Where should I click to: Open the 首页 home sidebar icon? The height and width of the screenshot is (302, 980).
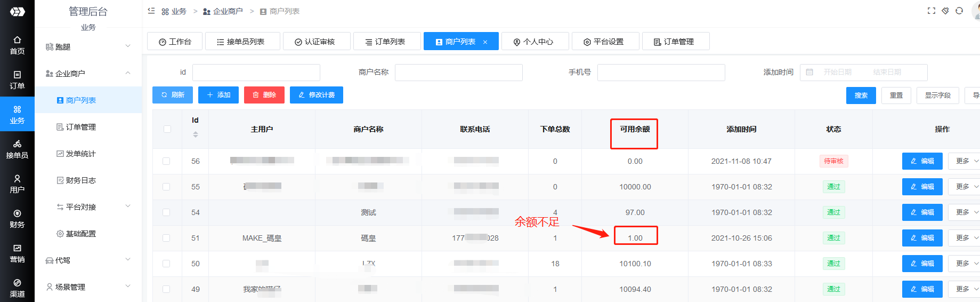tap(17, 45)
